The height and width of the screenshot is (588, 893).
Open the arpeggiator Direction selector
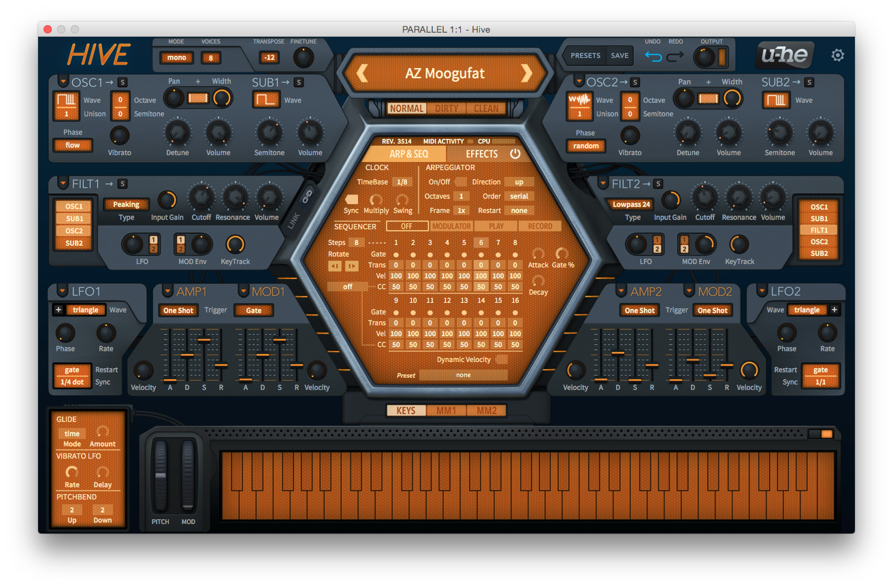coord(519,182)
